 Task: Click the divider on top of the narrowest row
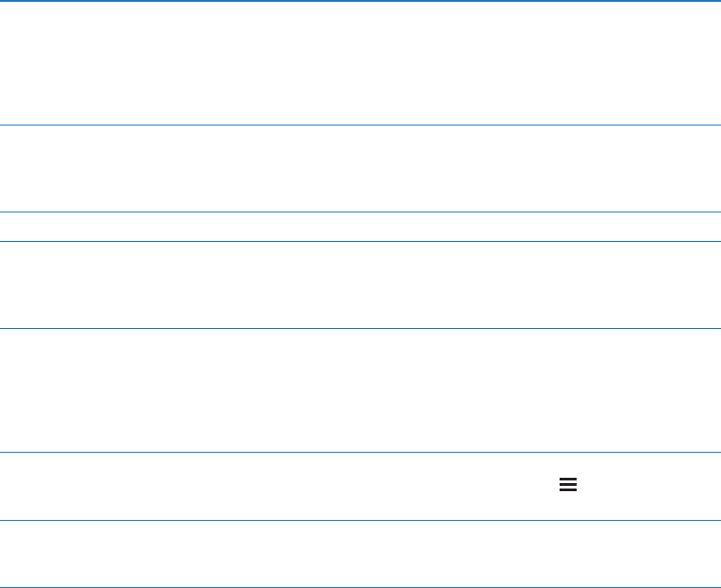(x=360, y=212)
